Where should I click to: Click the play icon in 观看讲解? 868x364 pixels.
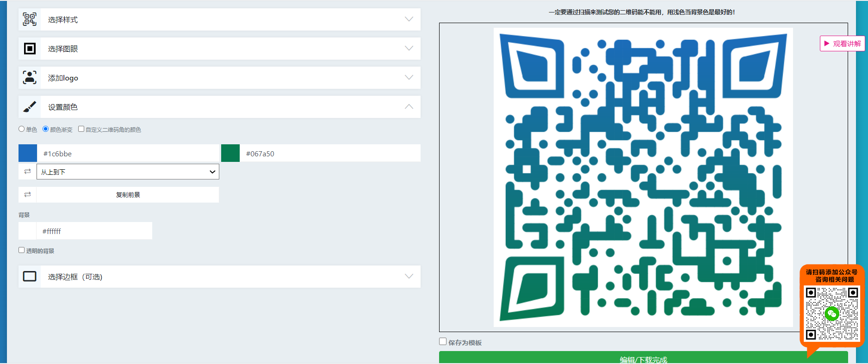point(827,43)
